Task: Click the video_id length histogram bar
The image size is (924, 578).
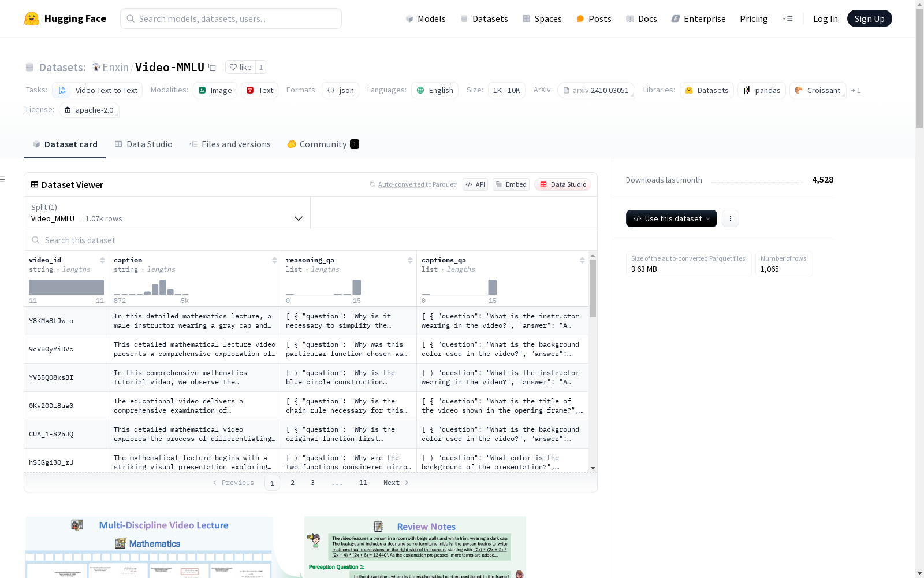Action: [66, 287]
